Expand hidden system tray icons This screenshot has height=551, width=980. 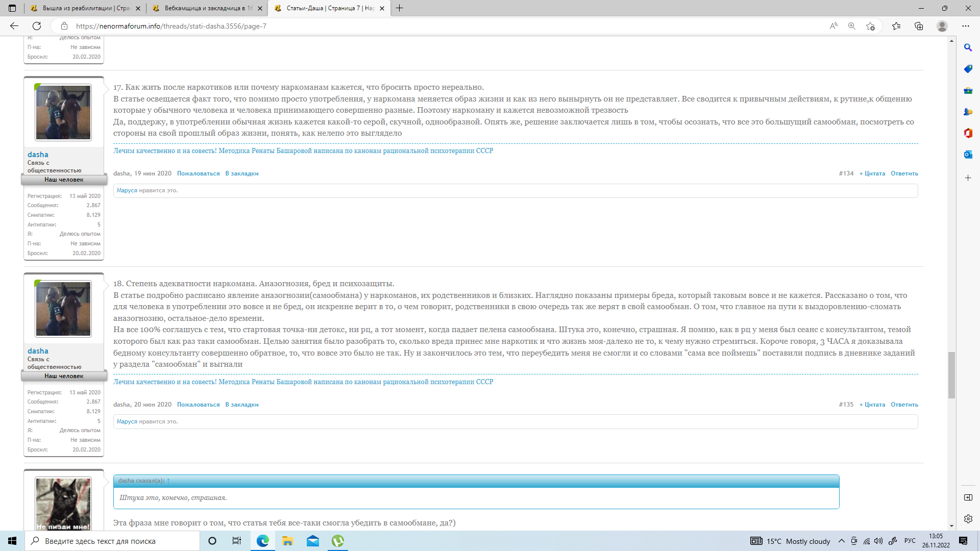[x=841, y=541]
